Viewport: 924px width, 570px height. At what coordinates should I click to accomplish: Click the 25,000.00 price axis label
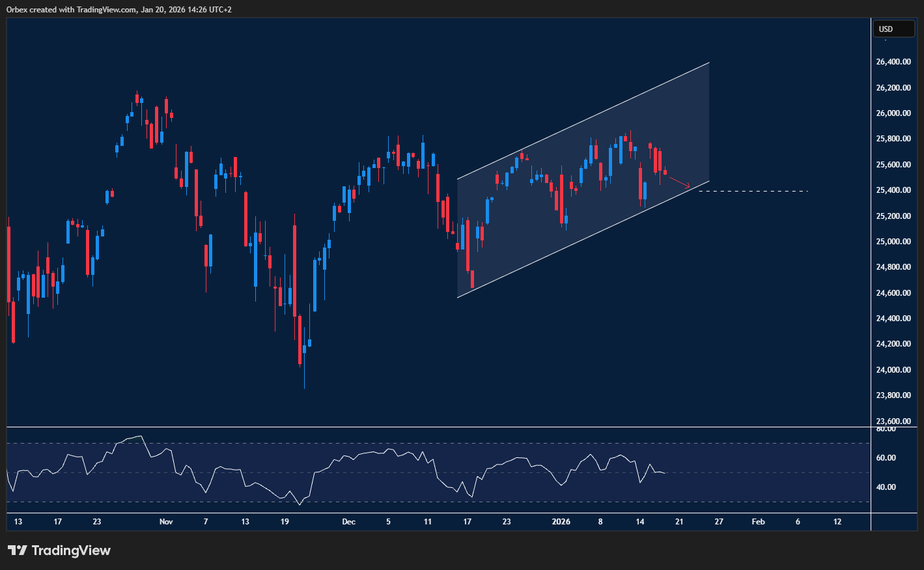(x=893, y=242)
